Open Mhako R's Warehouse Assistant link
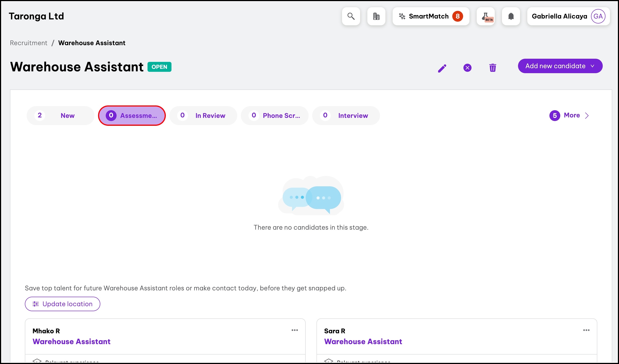 [71, 341]
